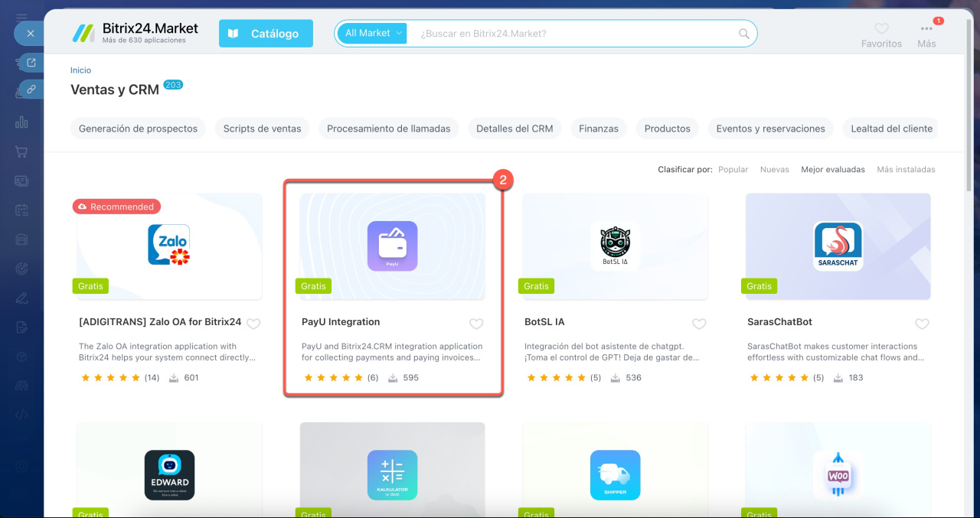Open the Más three-dots menu
980x518 pixels.
tap(926, 29)
